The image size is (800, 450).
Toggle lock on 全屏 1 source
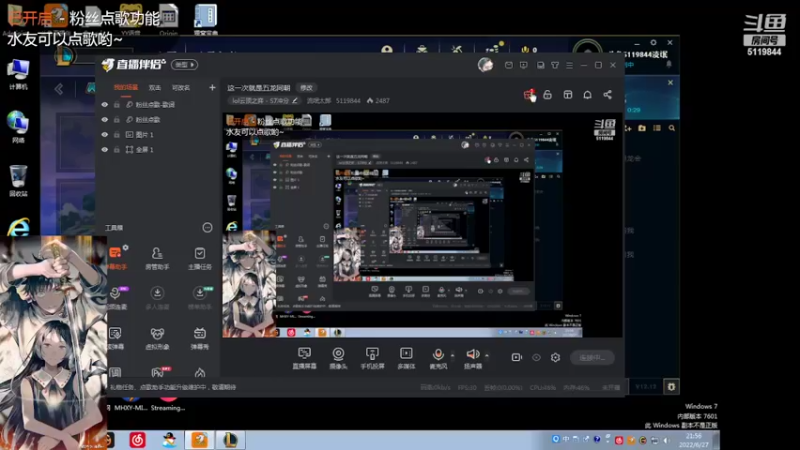(x=117, y=149)
